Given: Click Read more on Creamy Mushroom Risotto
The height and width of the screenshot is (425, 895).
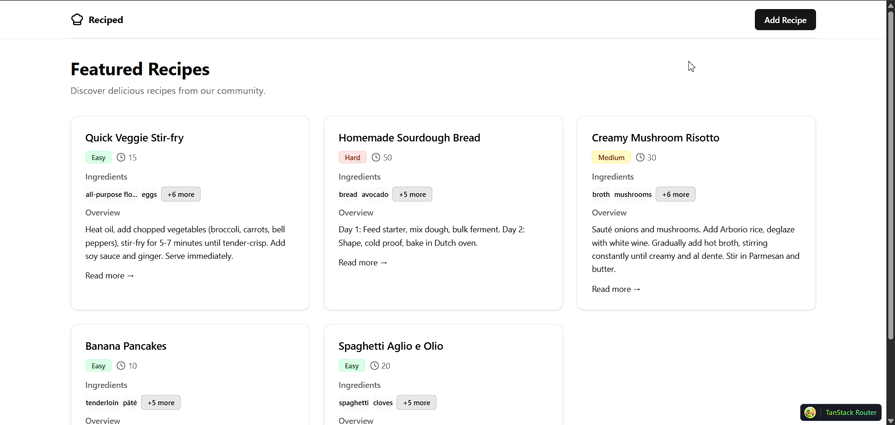Looking at the screenshot, I should (x=616, y=289).
